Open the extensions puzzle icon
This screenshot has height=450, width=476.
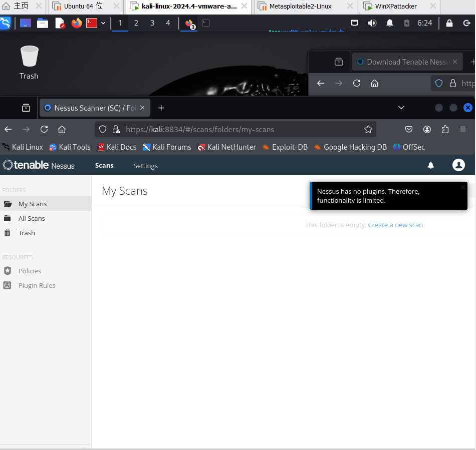(445, 130)
